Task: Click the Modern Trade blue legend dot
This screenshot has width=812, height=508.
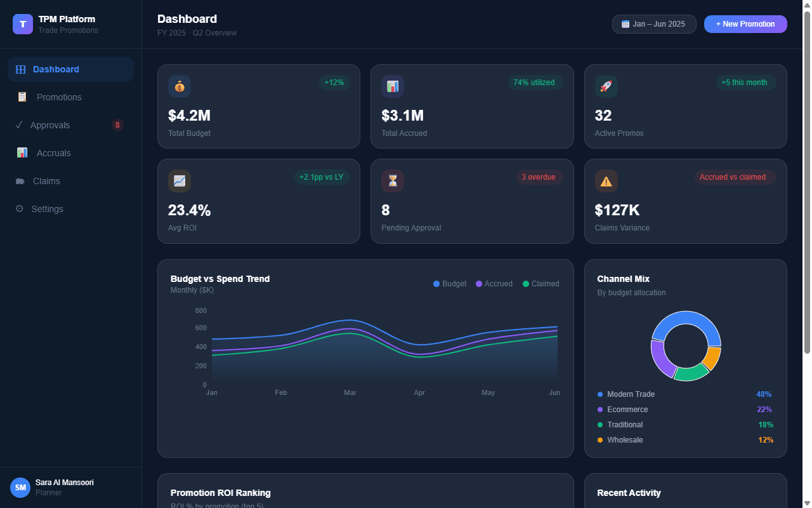Action: [600, 394]
